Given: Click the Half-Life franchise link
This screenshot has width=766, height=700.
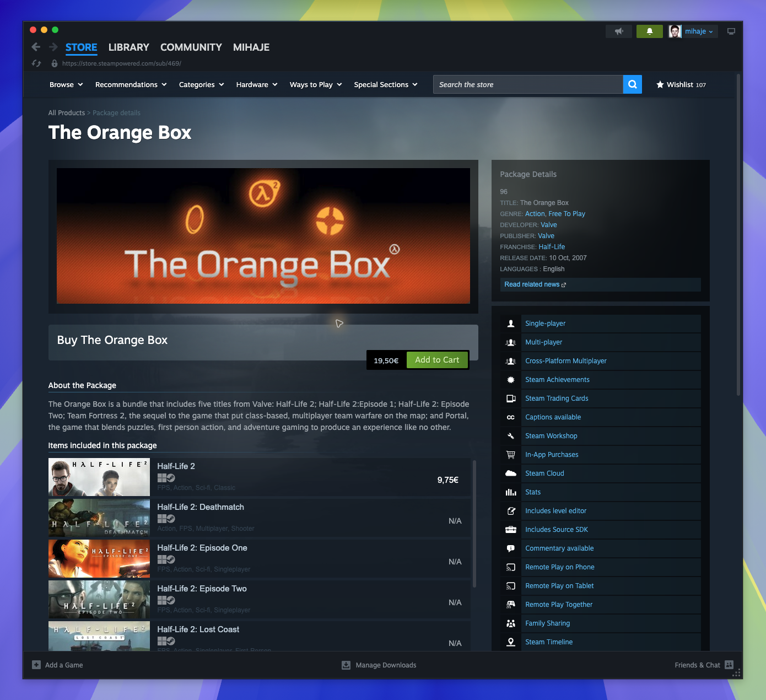Looking at the screenshot, I should [x=552, y=247].
